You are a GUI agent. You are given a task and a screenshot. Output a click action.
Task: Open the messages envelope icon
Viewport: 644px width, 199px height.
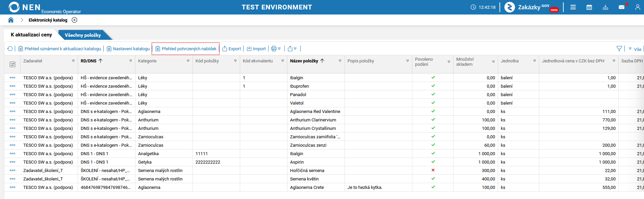tap(621, 7)
